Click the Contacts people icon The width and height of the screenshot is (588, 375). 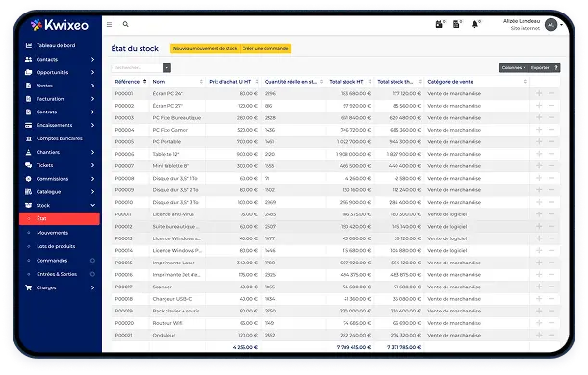click(x=29, y=60)
